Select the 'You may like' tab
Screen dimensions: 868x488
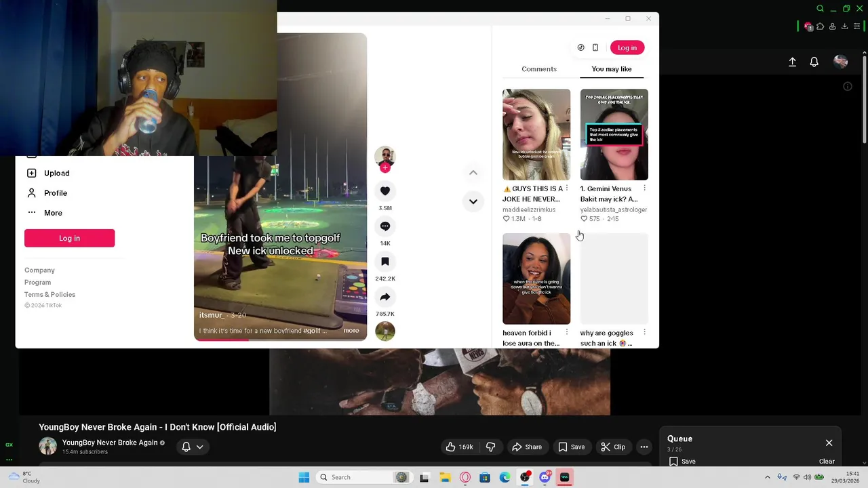tap(612, 69)
